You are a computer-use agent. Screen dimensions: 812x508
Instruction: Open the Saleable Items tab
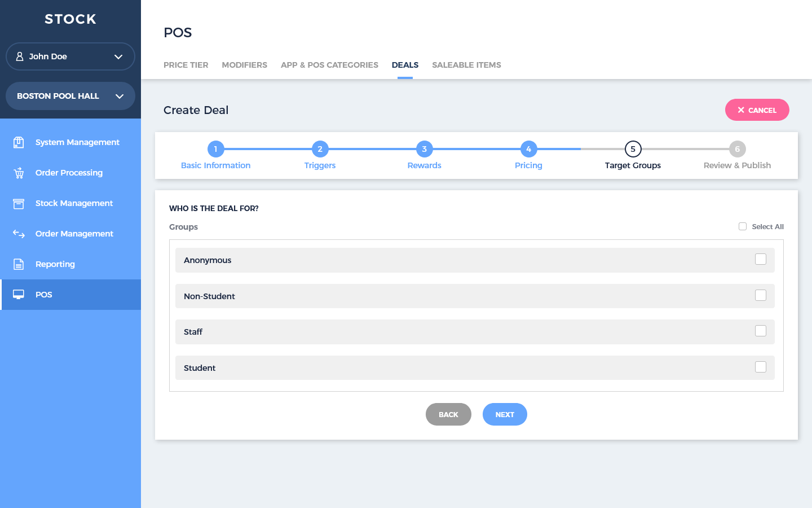(x=466, y=65)
